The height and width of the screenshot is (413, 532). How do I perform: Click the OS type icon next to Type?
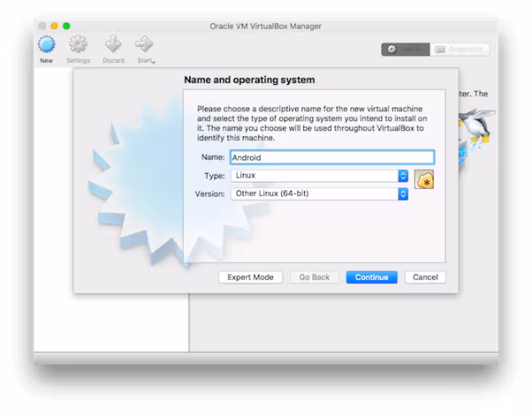[424, 179]
